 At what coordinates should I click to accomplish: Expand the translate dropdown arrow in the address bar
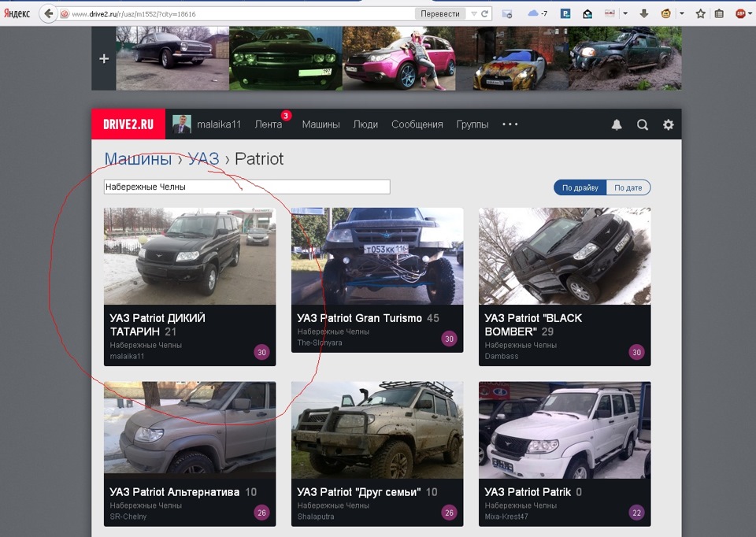click(473, 14)
